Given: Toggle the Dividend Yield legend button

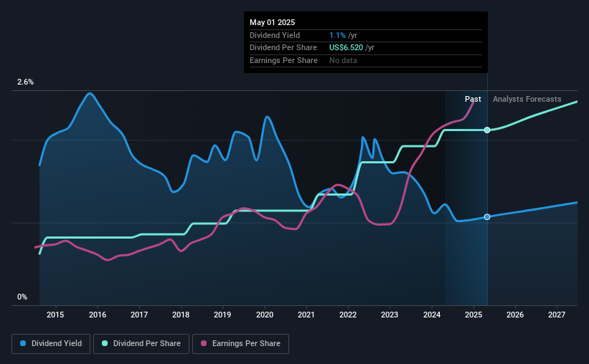Looking at the screenshot, I should coord(51,344).
